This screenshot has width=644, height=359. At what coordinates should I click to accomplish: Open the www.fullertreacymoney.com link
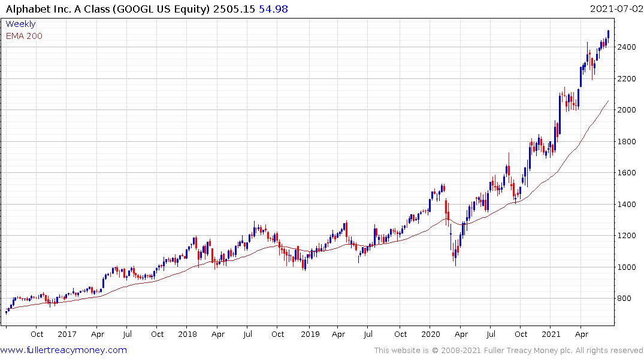coord(64,350)
